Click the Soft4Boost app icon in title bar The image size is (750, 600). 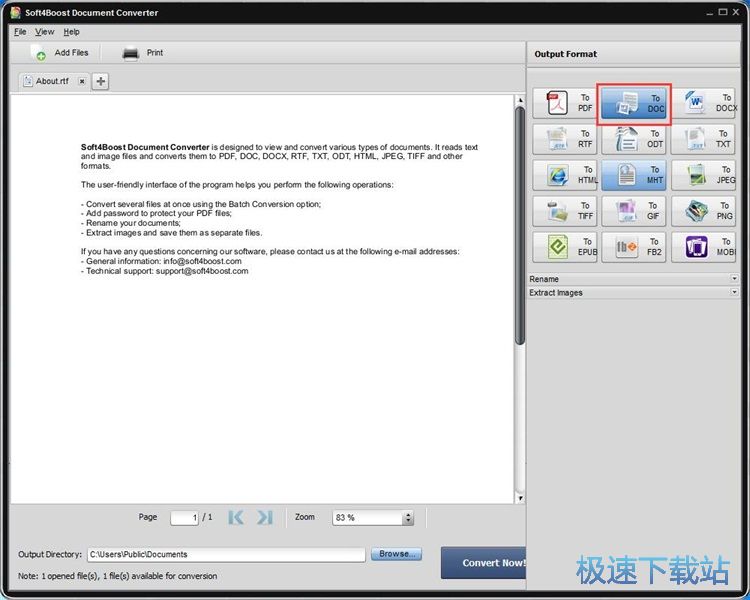click(16, 12)
